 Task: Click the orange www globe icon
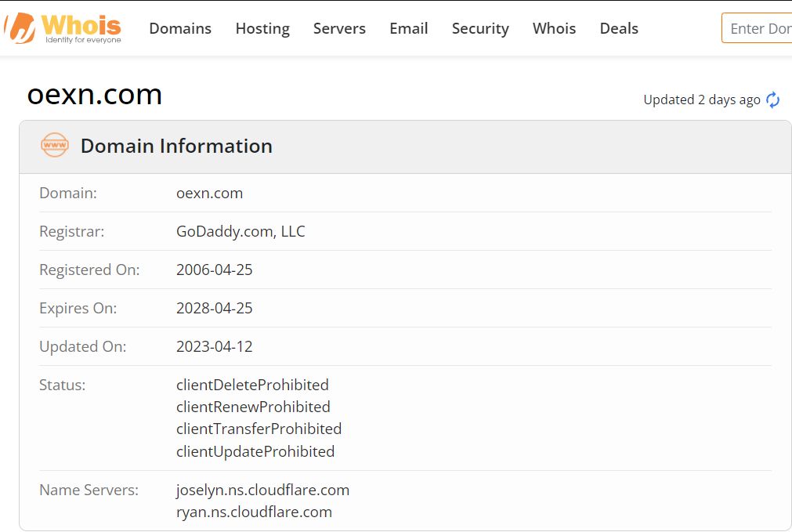55,145
